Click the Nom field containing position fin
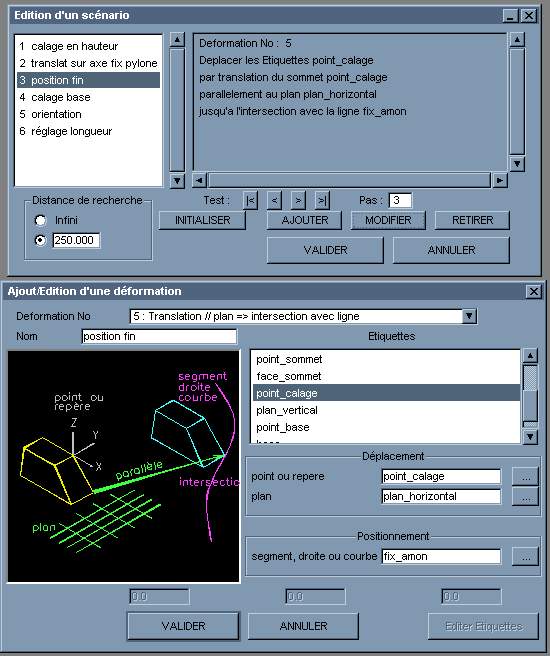550x656 pixels. [159, 336]
